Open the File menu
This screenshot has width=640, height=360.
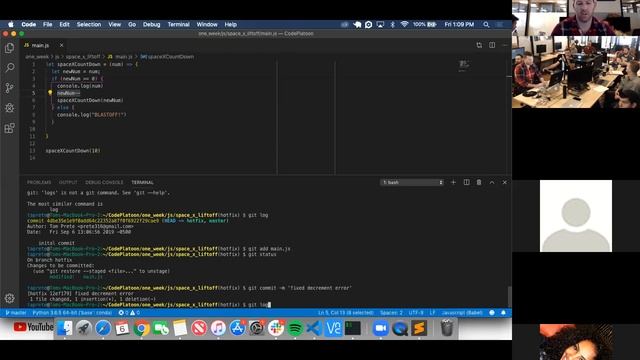click(47, 24)
